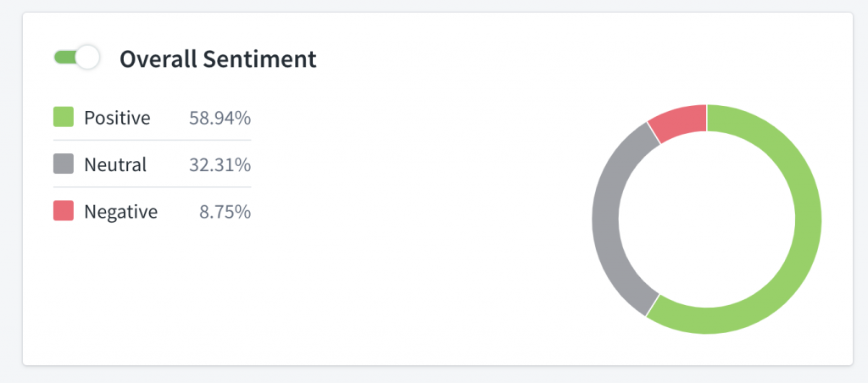Screen dimensions: 868x383
Task: Click the green Positive legend swatch
Action: tap(64, 117)
